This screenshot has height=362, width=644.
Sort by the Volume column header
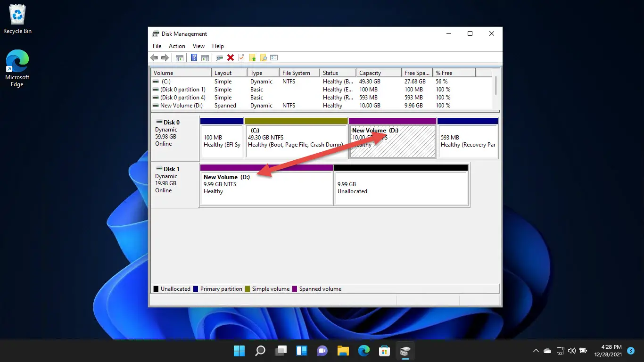(x=181, y=73)
